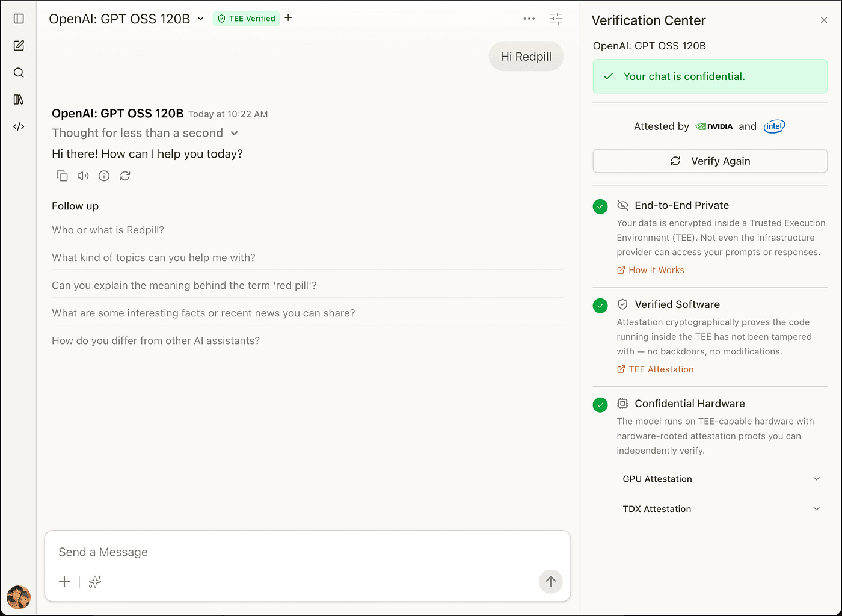Open the user avatar profile menu
The width and height of the screenshot is (842, 616).
pyautogui.click(x=19, y=597)
